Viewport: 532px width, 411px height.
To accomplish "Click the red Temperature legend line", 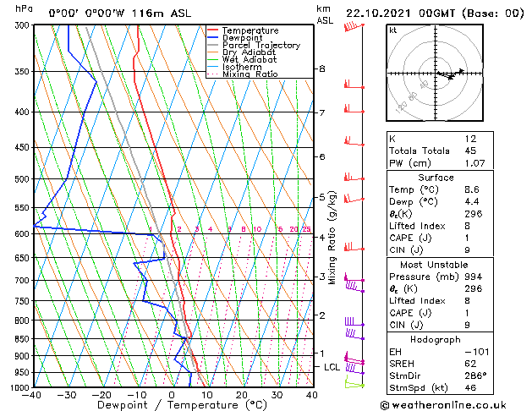I will (212, 30).
